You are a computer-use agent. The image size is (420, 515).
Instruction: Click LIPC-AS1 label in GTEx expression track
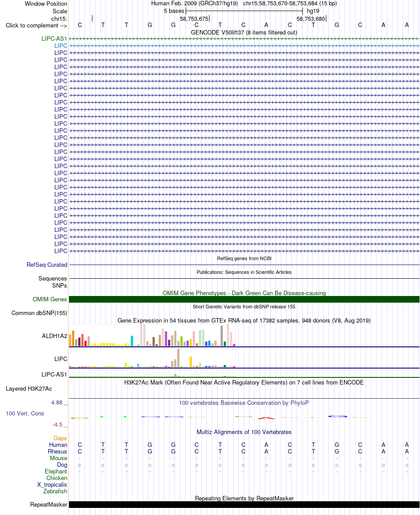[x=54, y=374]
